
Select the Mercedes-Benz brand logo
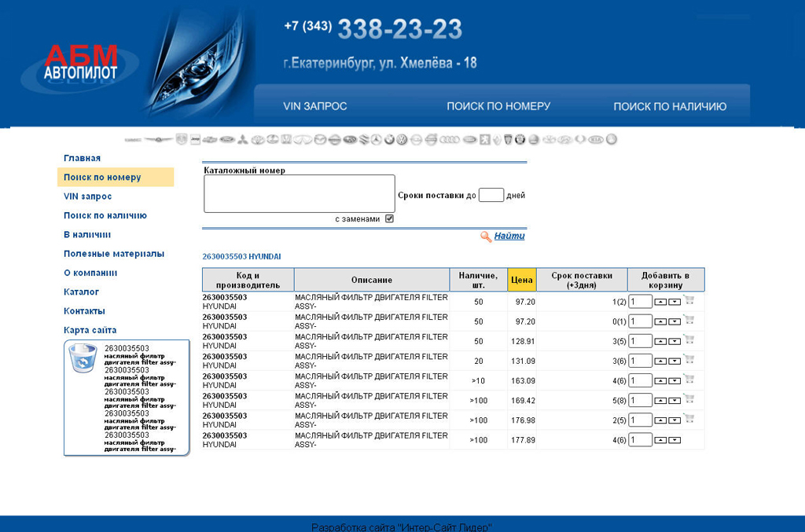pyautogui.click(x=376, y=140)
